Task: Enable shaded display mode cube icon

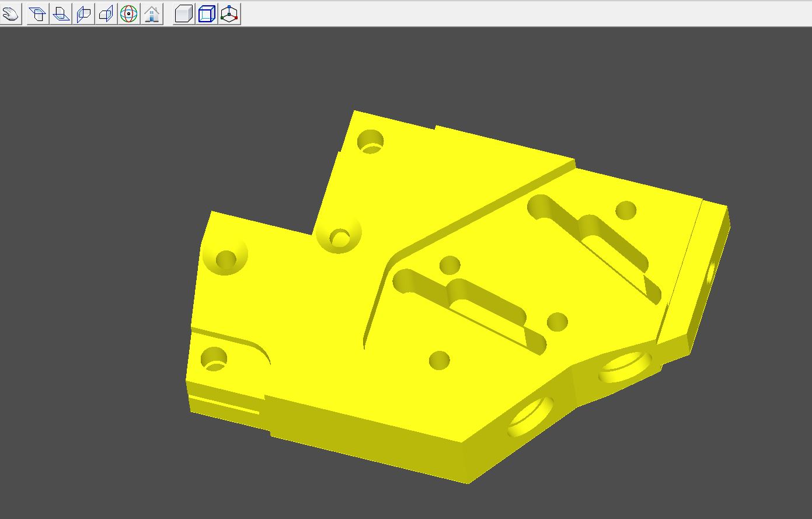Action: pos(183,15)
